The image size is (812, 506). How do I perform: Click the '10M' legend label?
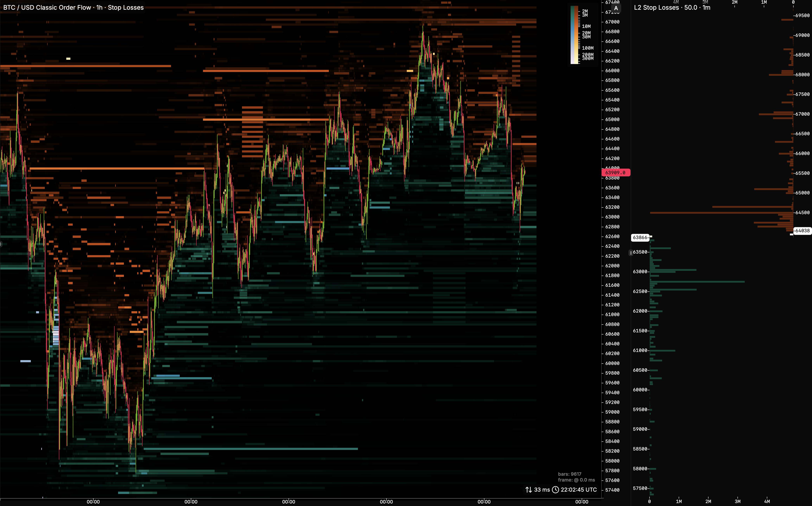[586, 26]
